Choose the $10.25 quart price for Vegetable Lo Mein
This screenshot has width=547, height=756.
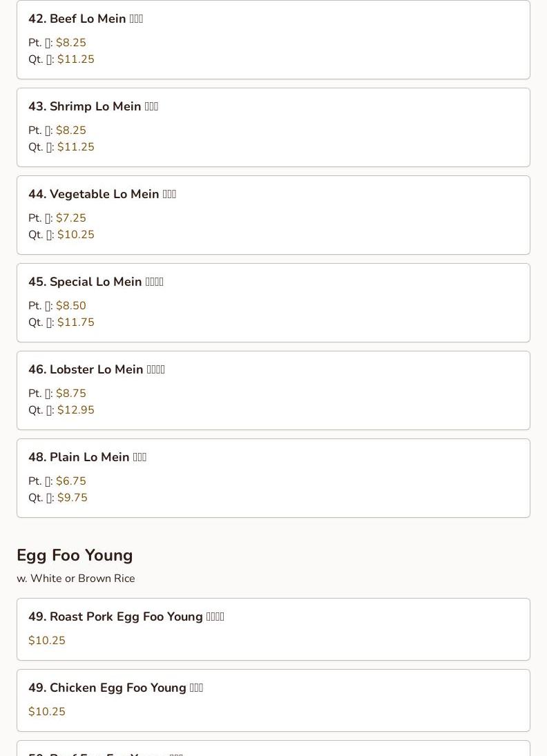[x=75, y=235]
